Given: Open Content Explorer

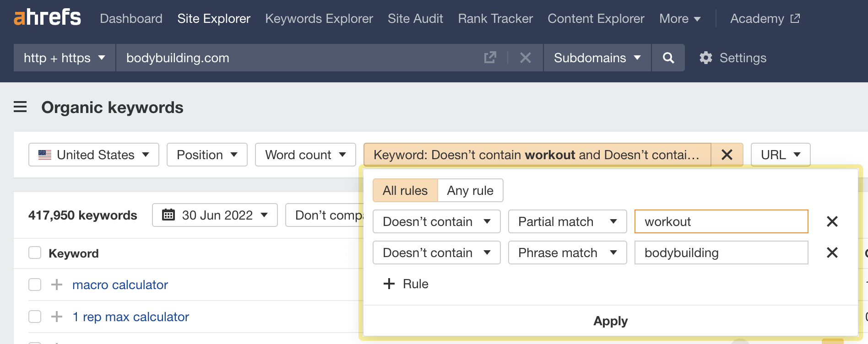Looking at the screenshot, I should point(596,18).
